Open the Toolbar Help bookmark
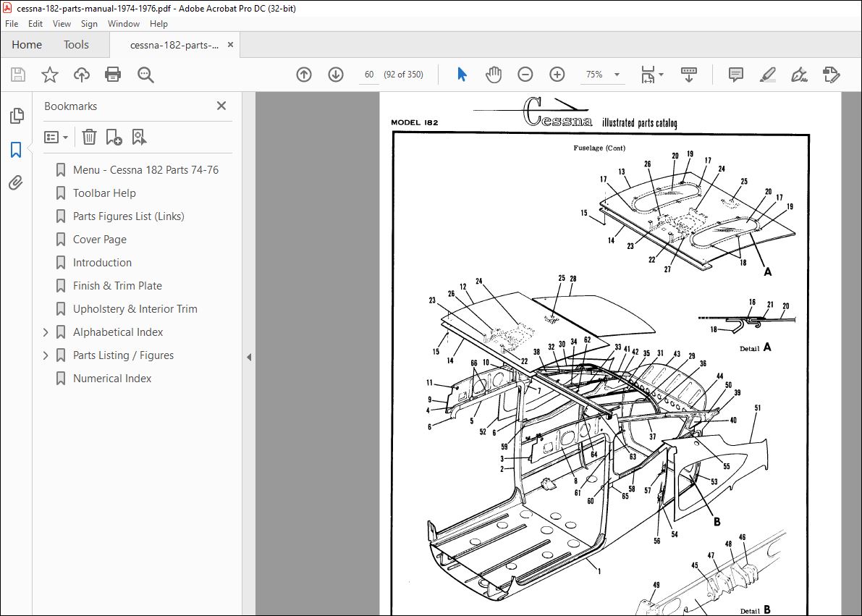 click(104, 193)
